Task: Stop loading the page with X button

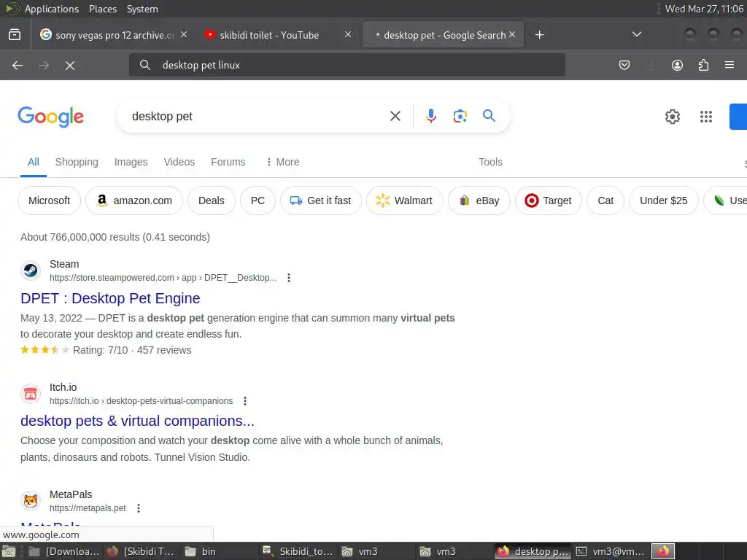Action: [69, 65]
